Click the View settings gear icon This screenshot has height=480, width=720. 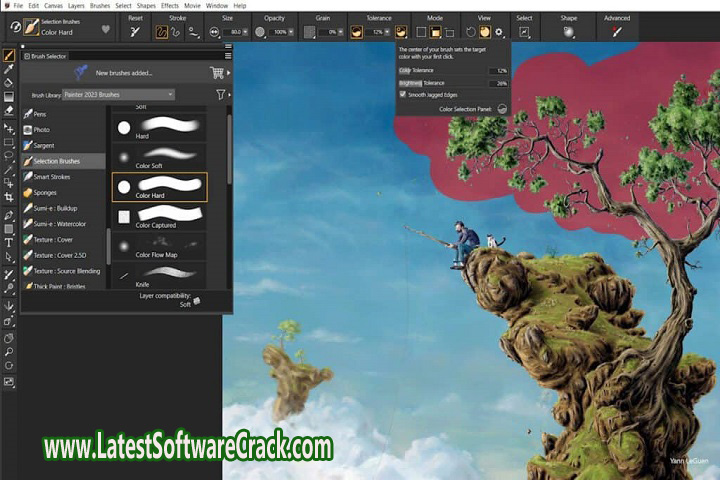click(x=499, y=32)
